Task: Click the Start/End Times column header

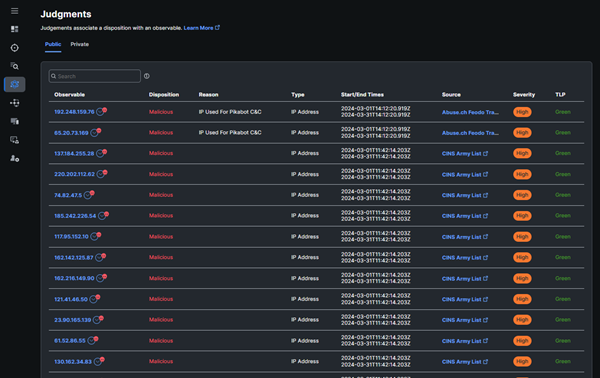Action: [362, 94]
